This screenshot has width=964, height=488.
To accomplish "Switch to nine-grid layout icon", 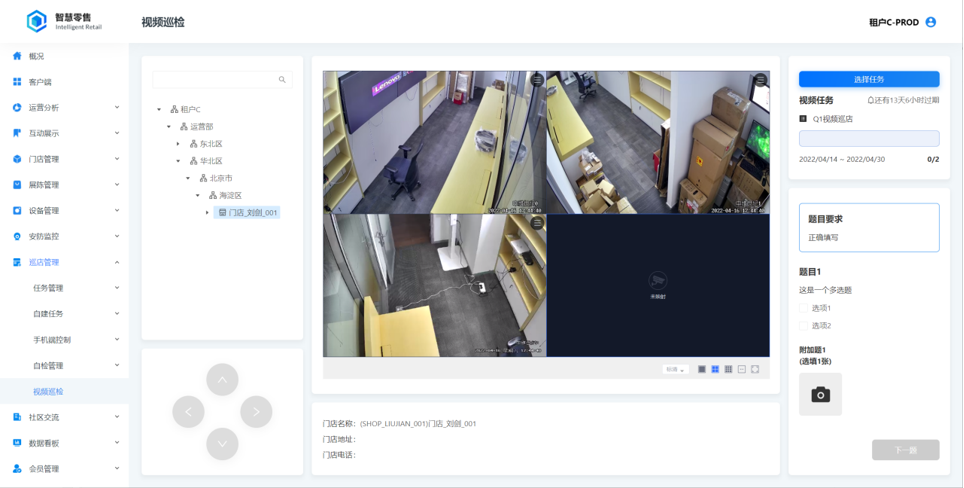I will [x=729, y=369].
